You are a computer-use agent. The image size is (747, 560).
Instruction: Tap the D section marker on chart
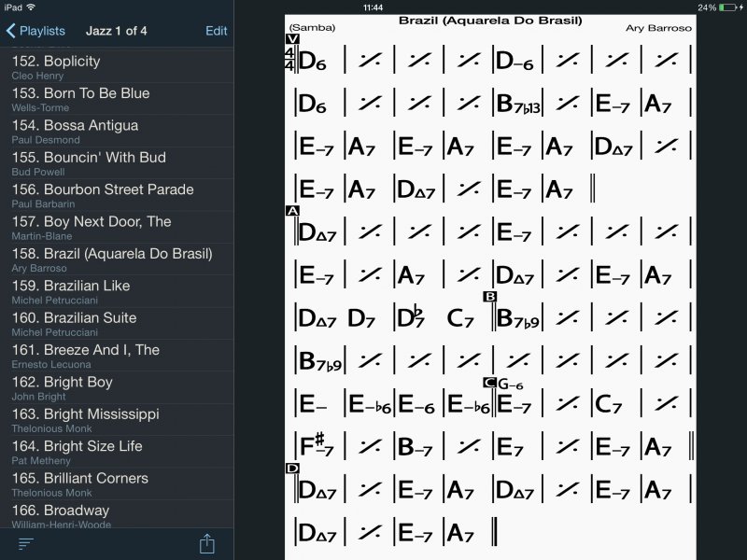[x=293, y=468]
